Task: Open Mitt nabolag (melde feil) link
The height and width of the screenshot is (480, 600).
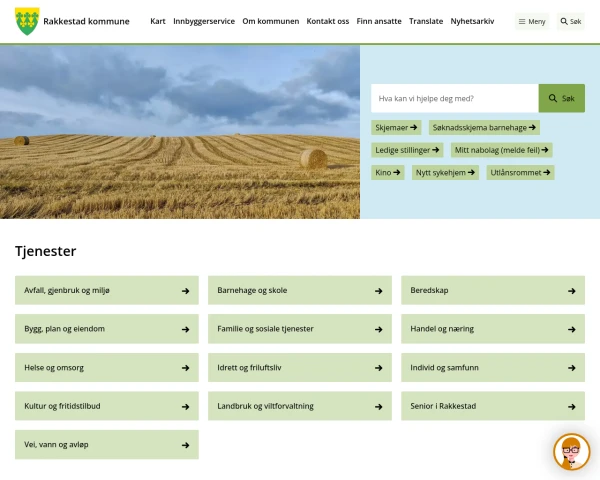Action: tap(502, 150)
